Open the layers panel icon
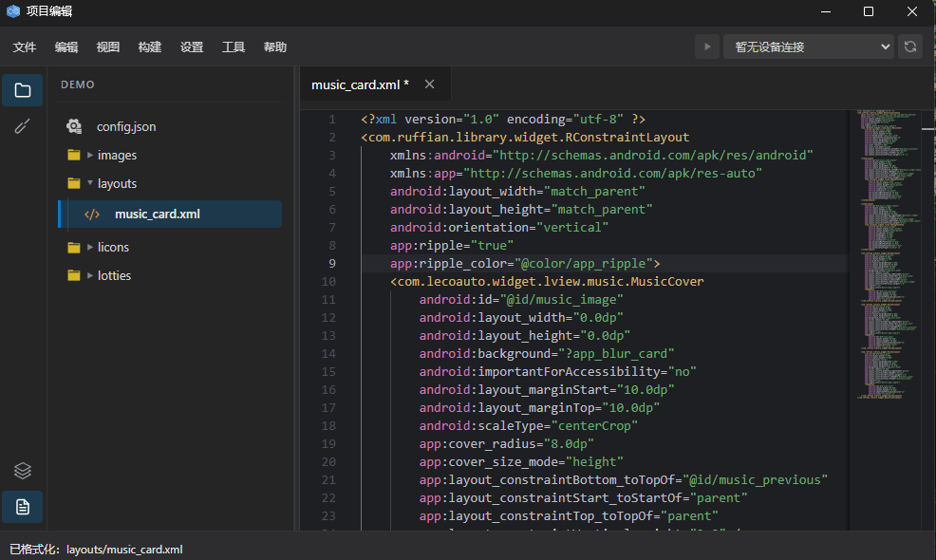The image size is (936, 560). click(23, 471)
